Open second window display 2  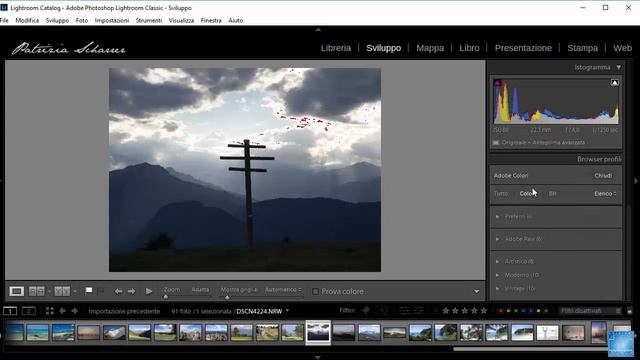point(29,311)
